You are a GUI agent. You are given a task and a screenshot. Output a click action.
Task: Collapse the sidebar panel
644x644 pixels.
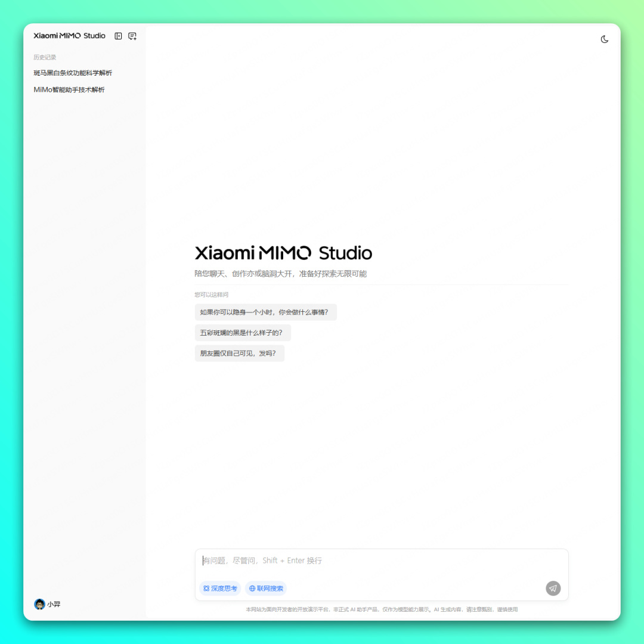coord(118,36)
